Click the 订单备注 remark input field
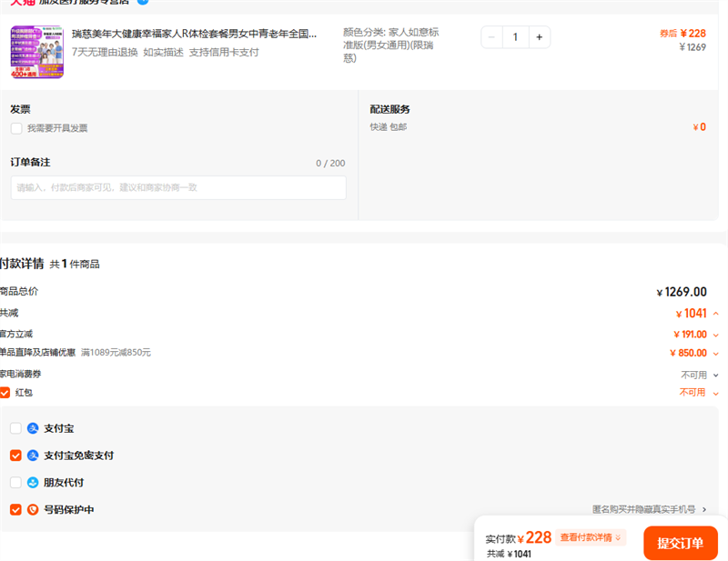This screenshot has width=728, height=561. pos(178,187)
